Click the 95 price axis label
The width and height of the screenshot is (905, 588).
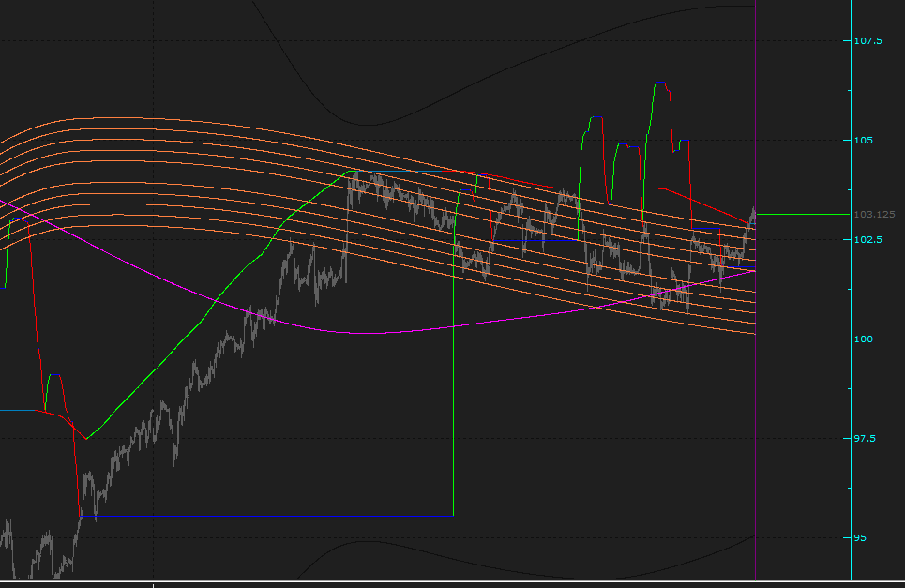pyautogui.click(x=860, y=537)
